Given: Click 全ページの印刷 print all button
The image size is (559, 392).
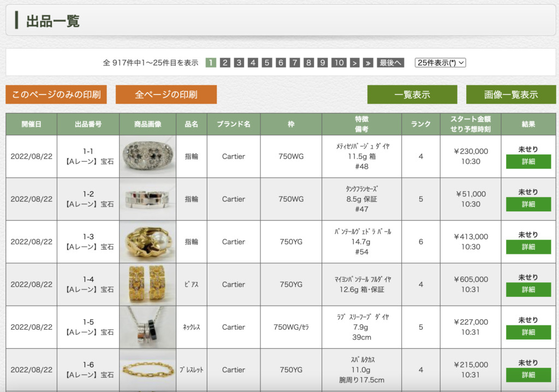Looking at the screenshot, I should point(166,94).
